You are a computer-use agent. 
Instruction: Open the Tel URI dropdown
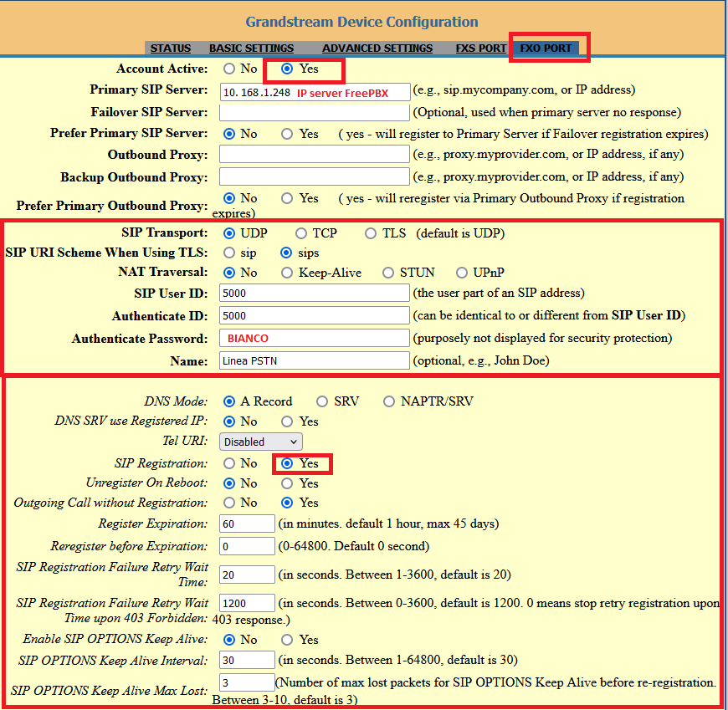click(261, 442)
